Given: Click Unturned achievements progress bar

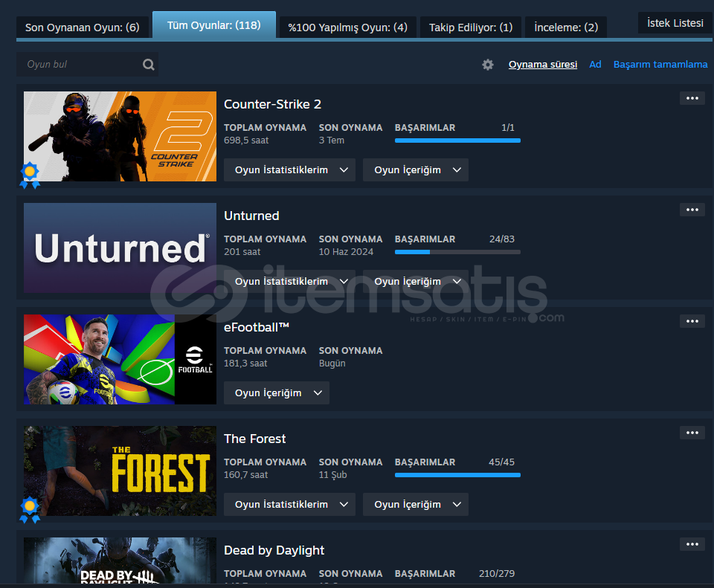Looking at the screenshot, I should pyautogui.click(x=457, y=252).
